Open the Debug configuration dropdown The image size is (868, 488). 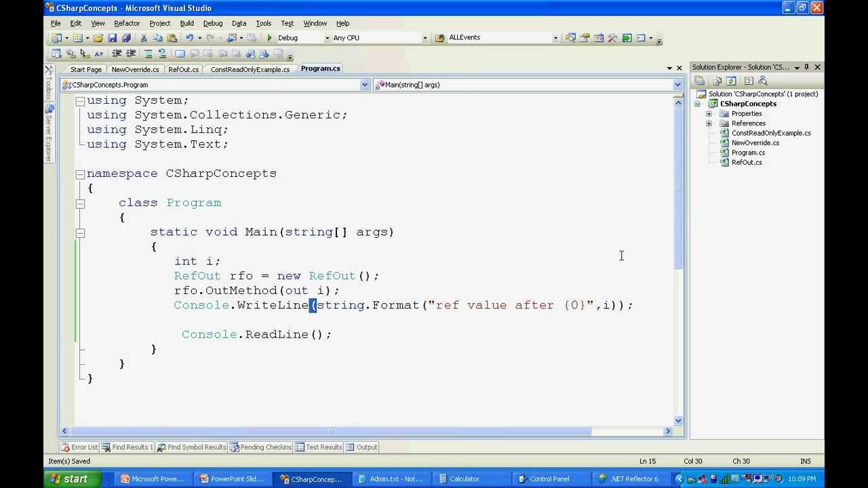327,38
